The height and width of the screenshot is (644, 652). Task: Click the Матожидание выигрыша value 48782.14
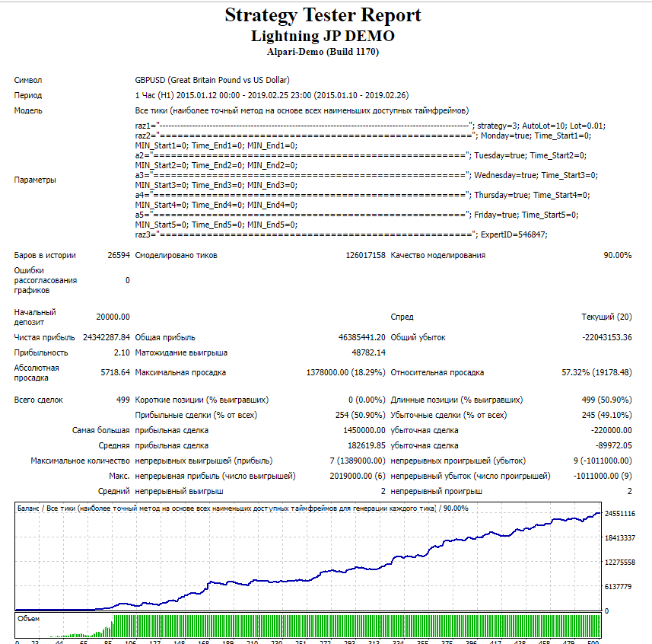pyautogui.click(x=368, y=352)
